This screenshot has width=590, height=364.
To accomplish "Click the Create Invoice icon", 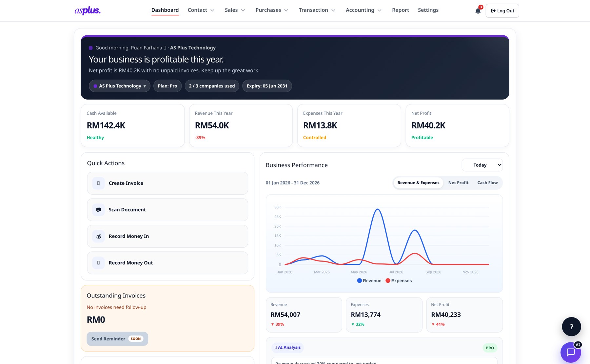I will 98,183.
